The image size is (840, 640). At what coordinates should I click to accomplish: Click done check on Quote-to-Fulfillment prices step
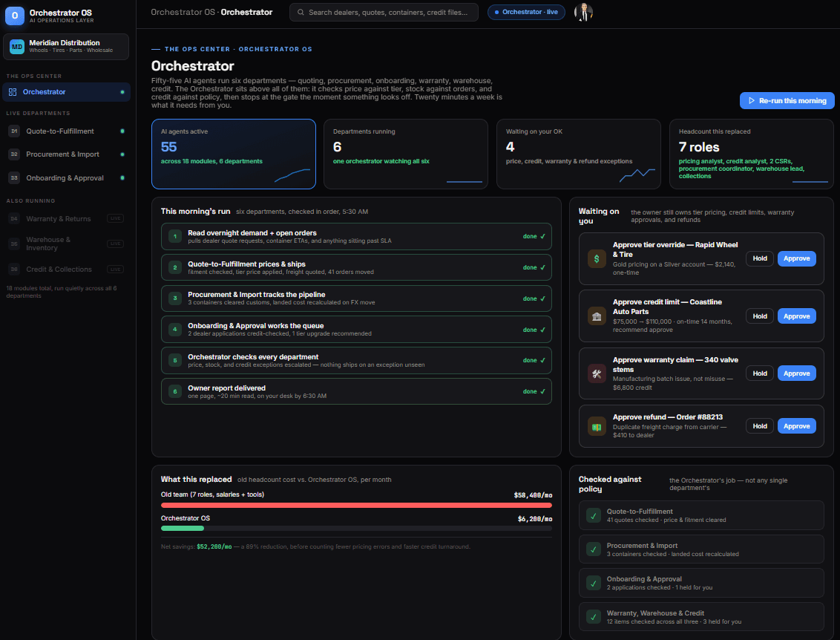click(x=534, y=267)
